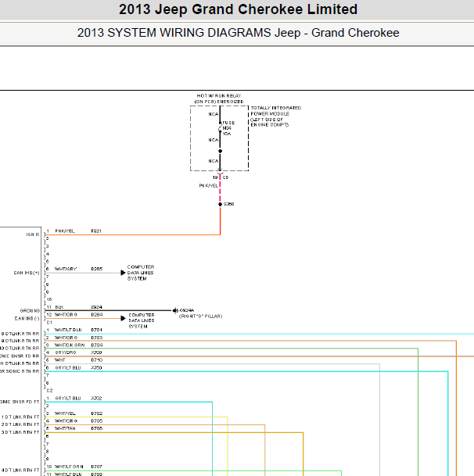
Task: Click the '2013 SYSTEM WIRING DIAGRAMS Jeep' subtitle
Action: (x=189, y=33)
